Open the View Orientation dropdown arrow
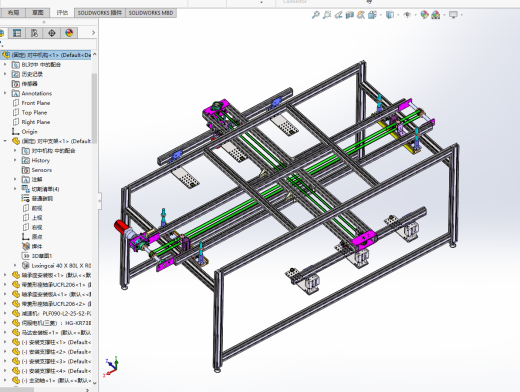The height and width of the screenshot is (392, 520). pyautogui.click(x=381, y=15)
